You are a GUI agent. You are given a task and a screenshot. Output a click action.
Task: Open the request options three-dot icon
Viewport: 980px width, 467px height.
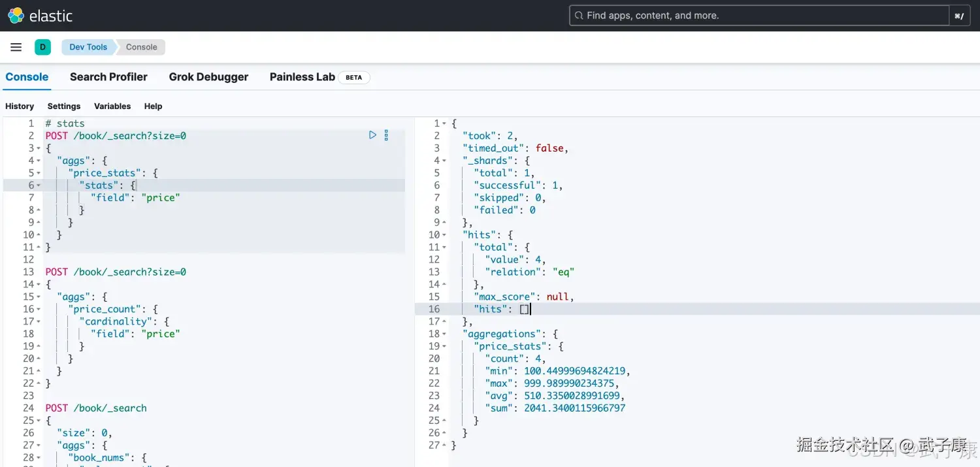[386, 135]
